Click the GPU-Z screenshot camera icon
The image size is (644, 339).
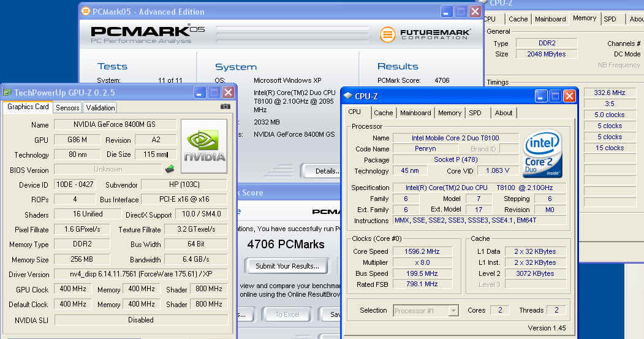(x=225, y=107)
